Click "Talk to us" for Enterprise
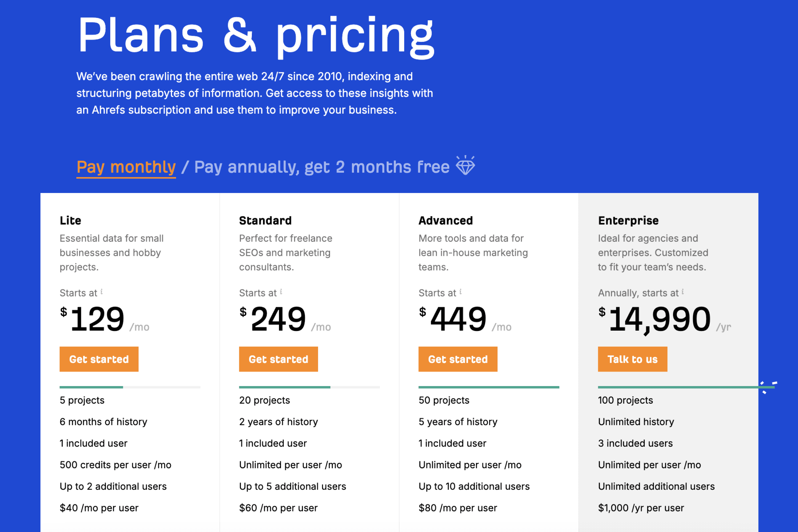Image resolution: width=798 pixels, height=532 pixels. (632, 359)
